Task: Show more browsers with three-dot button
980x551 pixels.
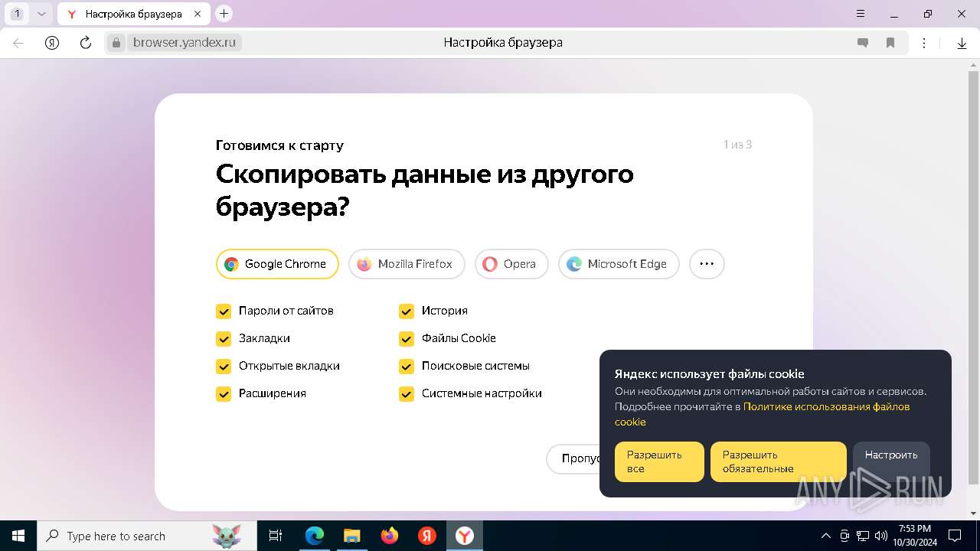Action: (x=707, y=264)
